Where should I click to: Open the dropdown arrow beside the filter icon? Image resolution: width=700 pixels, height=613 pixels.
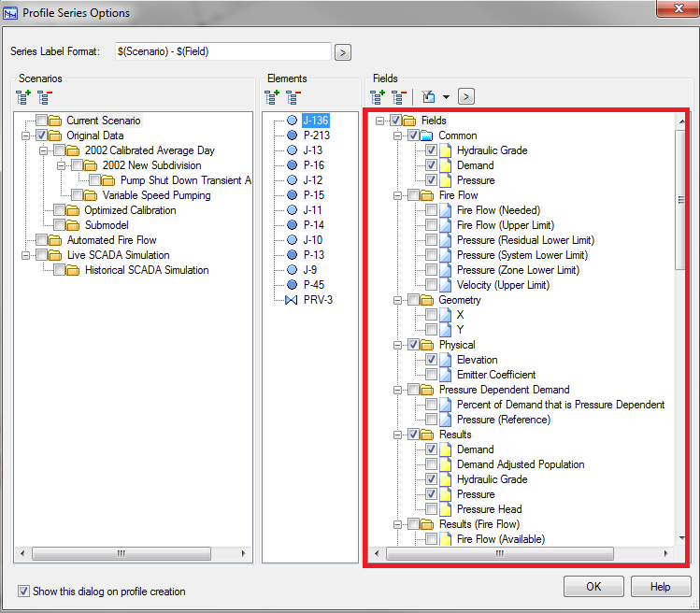click(x=446, y=97)
